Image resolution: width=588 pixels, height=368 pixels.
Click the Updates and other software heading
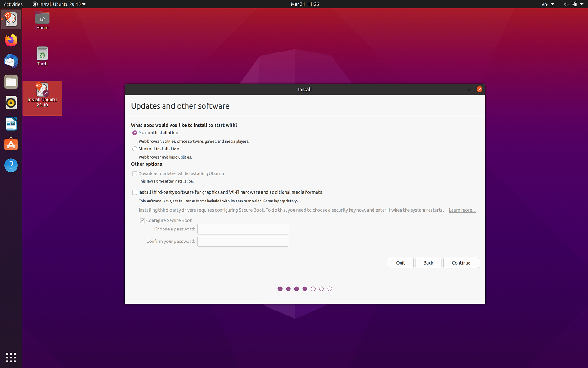click(x=181, y=106)
